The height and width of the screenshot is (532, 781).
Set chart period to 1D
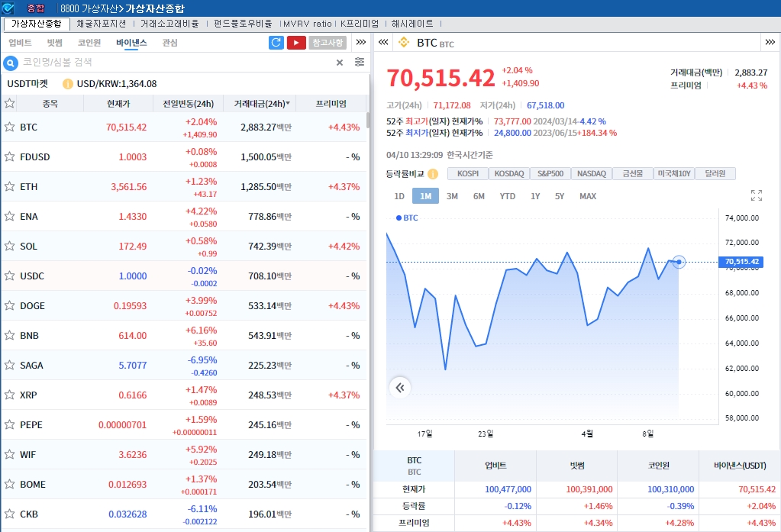coord(399,196)
